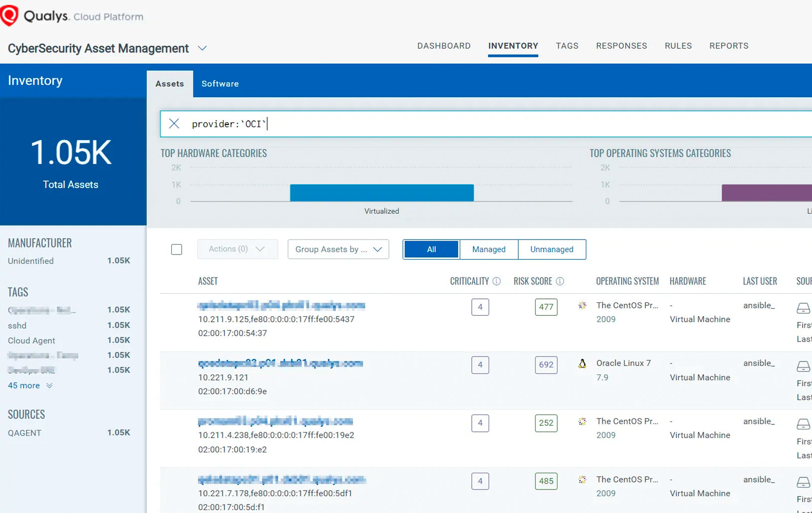The width and height of the screenshot is (812, 513).
Task: Open the Criticality info tooltip icon
Action: click(x=496, y=281)
